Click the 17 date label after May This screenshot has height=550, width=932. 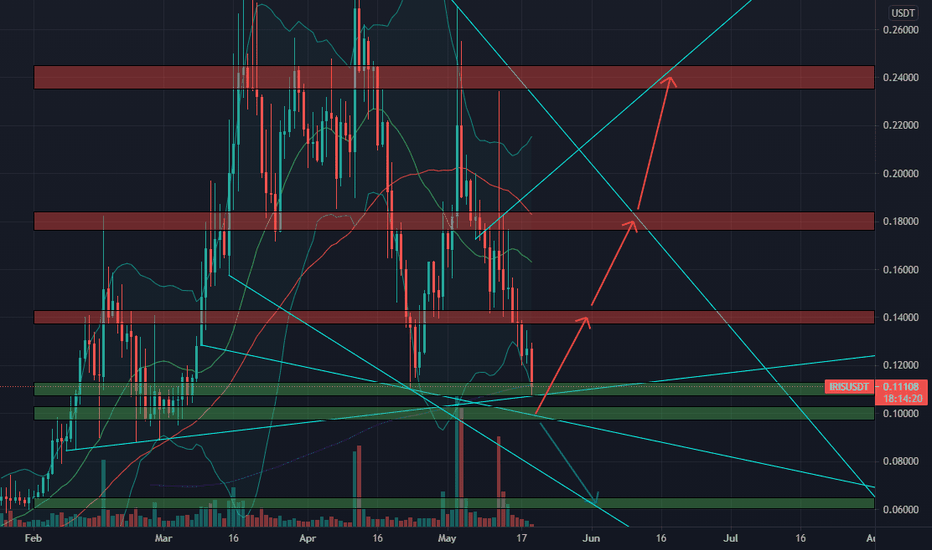pos(521,538)
